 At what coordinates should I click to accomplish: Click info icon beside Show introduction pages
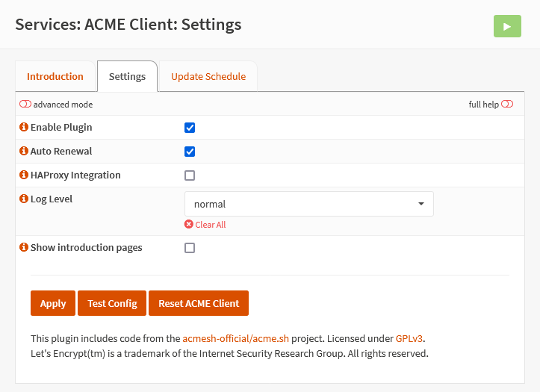24,247
